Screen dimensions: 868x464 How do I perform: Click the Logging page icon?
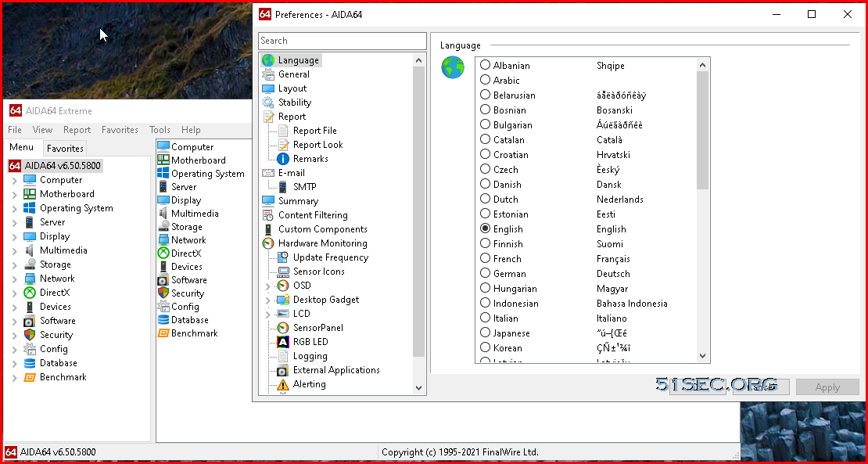283,356
